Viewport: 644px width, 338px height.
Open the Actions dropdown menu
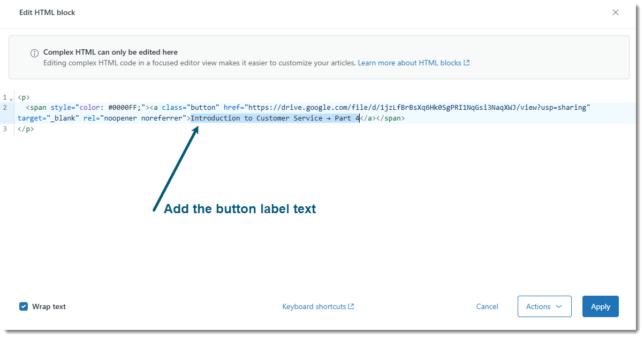544,306
